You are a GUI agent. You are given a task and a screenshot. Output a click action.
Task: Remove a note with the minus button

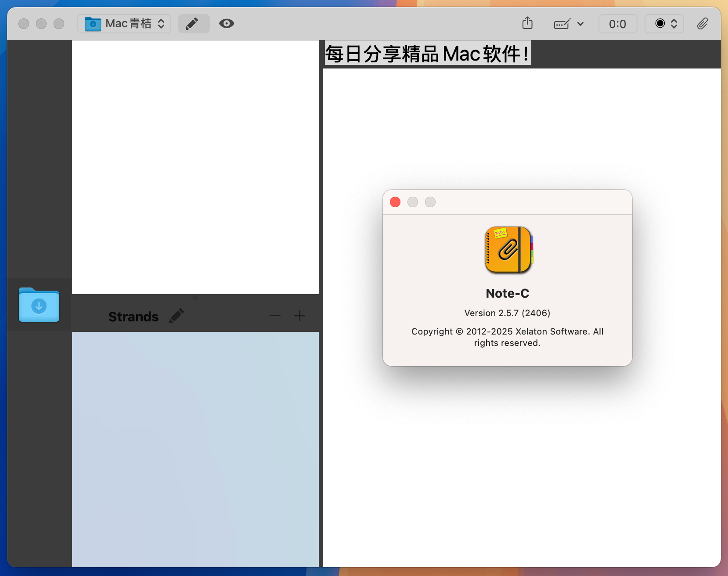point(275,316)
